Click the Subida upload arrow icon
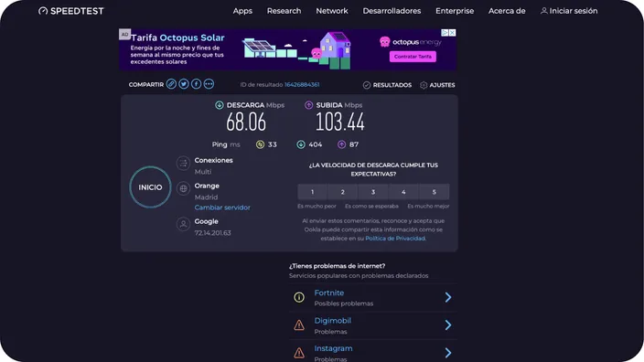This screenshot has width=644, height=362. (x=308, y=105)
